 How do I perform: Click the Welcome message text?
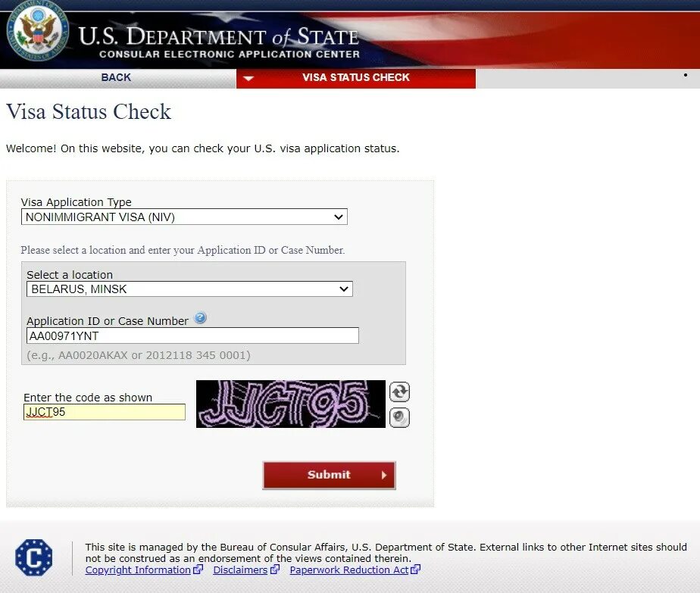[203, 148]
